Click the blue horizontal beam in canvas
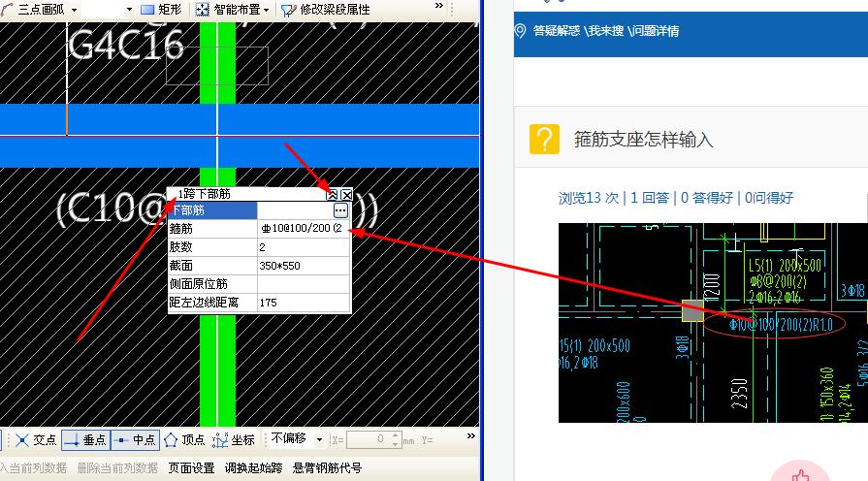 [240, 136]
